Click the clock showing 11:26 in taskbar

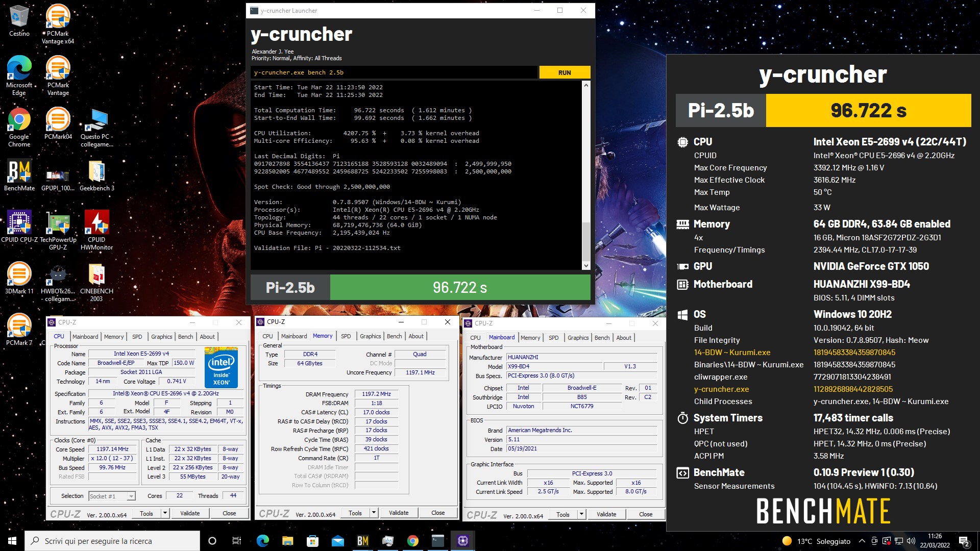point(935,541)
